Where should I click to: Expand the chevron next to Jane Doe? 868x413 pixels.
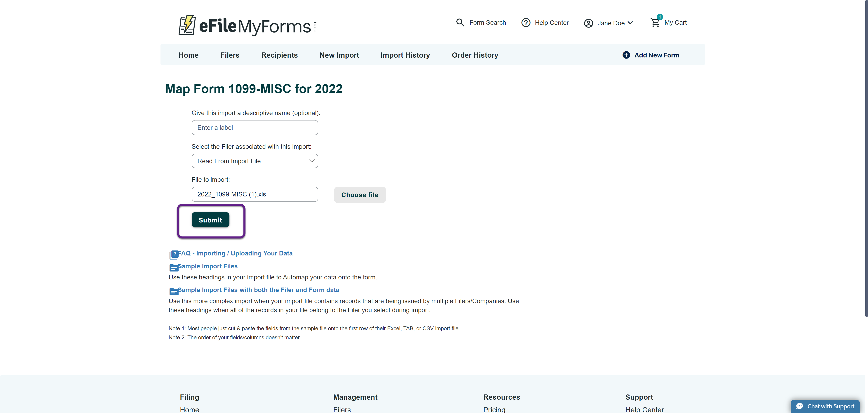tap(631, 23)
